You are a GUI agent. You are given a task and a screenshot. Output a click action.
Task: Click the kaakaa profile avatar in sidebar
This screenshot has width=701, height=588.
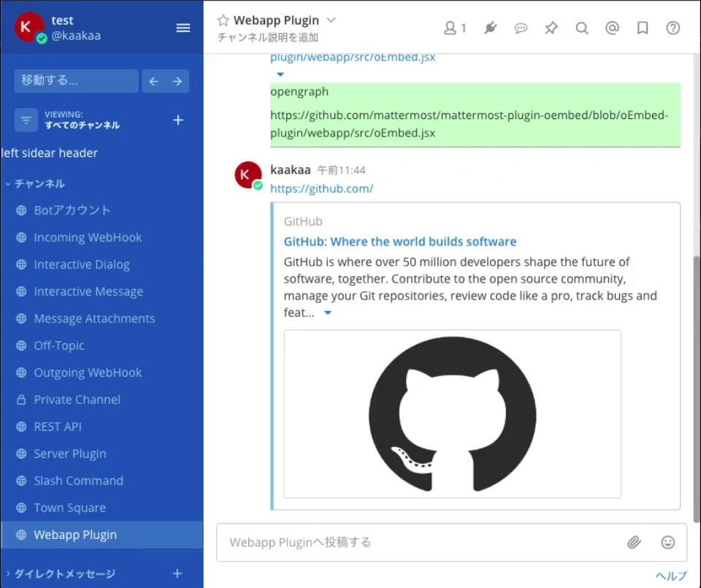(29, 27)
